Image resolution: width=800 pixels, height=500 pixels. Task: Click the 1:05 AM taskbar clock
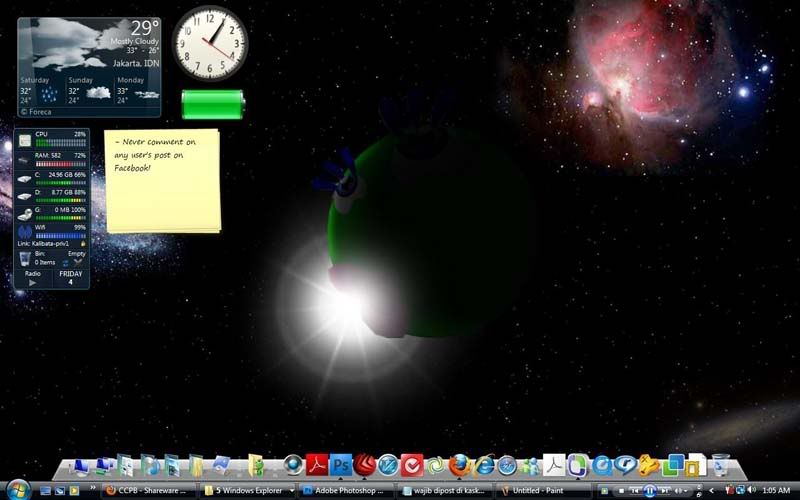[x=777, y=491]
